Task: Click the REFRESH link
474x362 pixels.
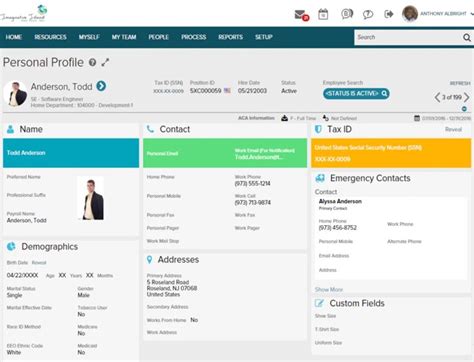Action: pos(460,83)
